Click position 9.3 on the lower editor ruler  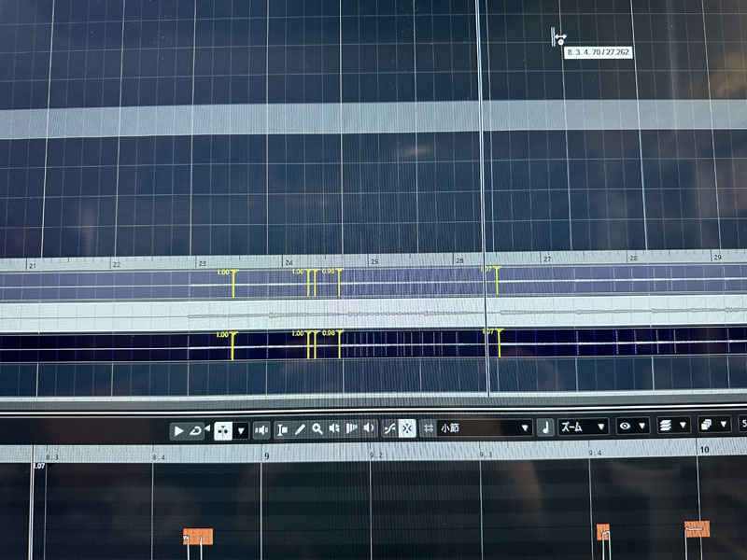coord(486,455)
